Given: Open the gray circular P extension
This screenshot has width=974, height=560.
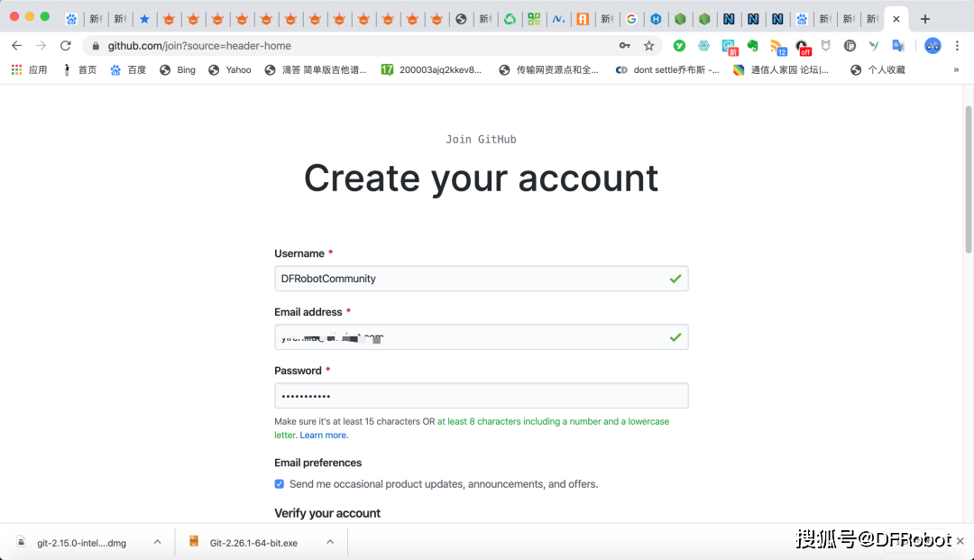Looking at the screenshot, I should (x=850, y=45).
